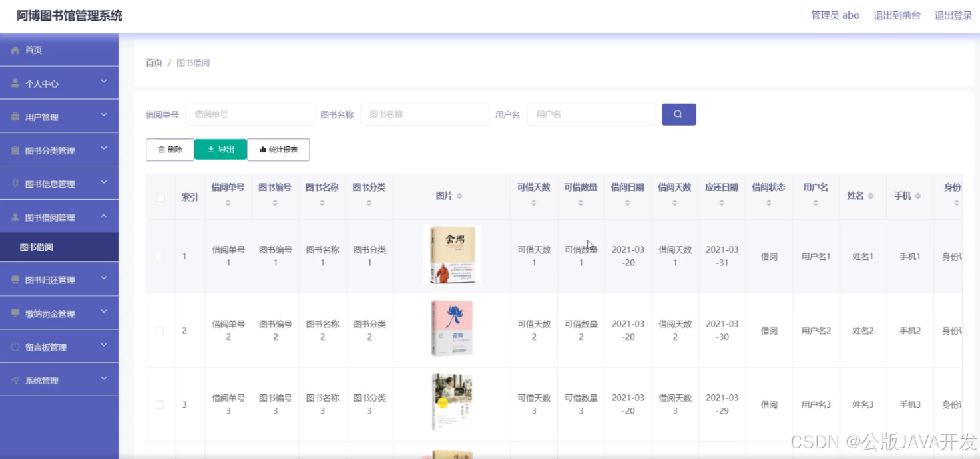Sort by 借阅天数 column arrows

coord(674,203)
